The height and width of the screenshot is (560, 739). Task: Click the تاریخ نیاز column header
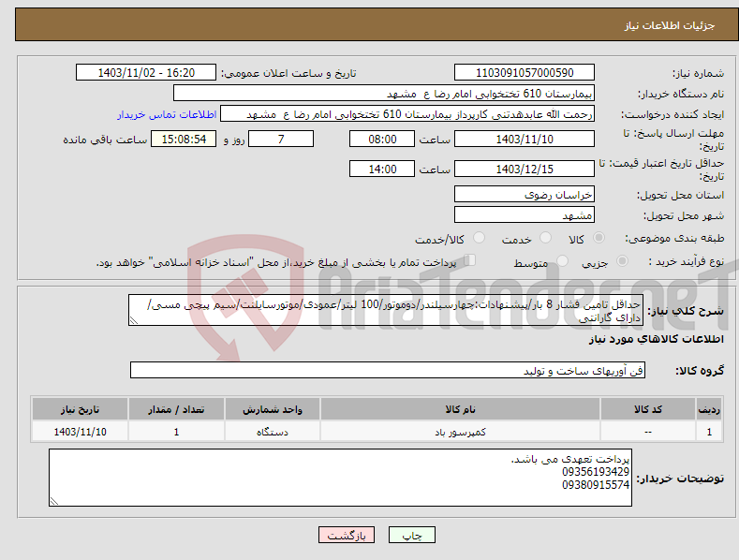pyautogui.click(x=81, y=409)
